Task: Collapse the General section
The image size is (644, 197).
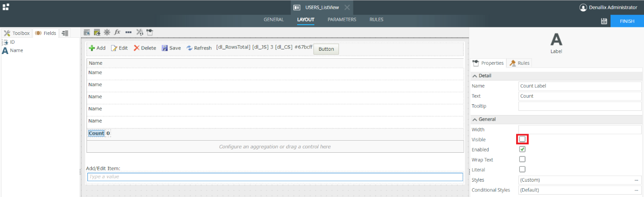Action: [x=474, y=120]
